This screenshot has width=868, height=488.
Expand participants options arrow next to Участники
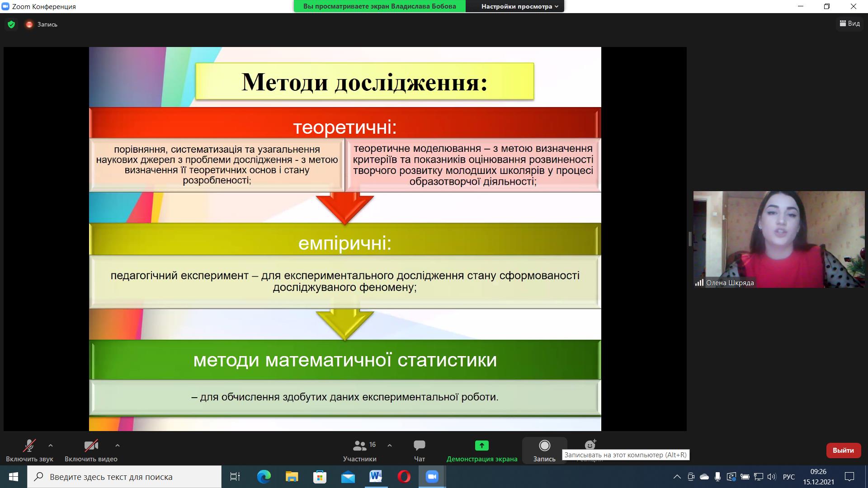click(x=390, y=446)
